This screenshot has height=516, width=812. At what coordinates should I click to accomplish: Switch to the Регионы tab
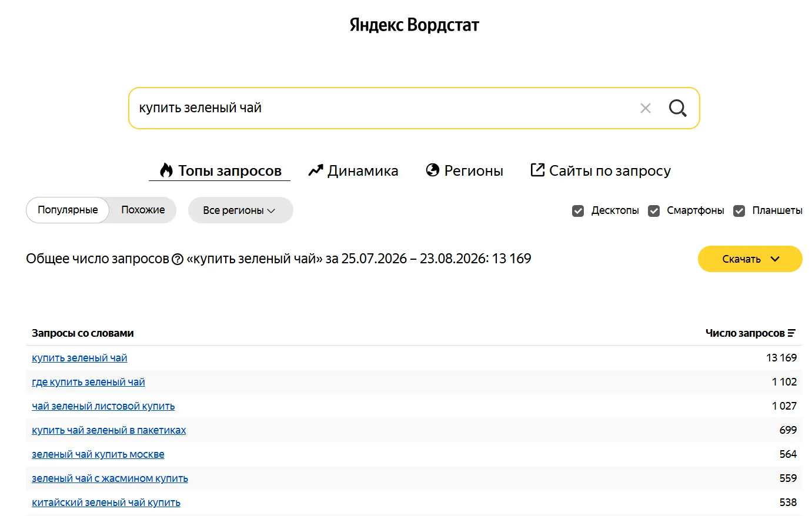tap(465, 170)
